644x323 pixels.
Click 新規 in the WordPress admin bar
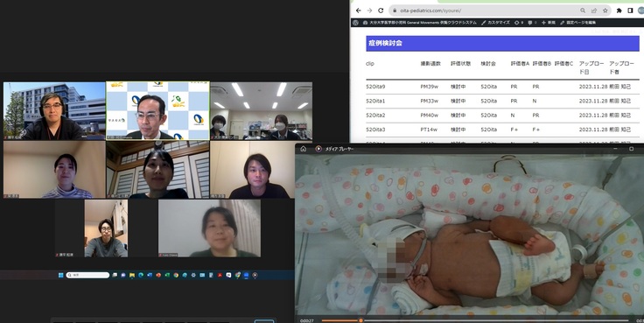(549, 23)
